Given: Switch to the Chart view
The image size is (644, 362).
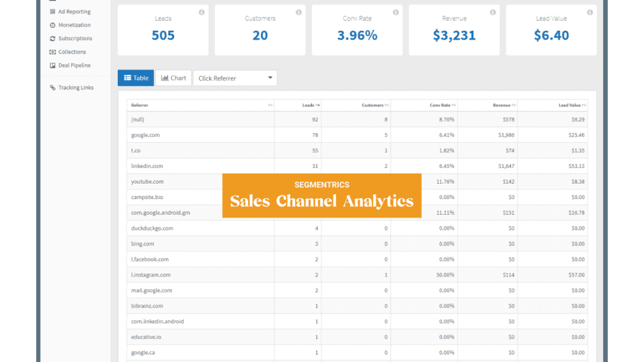Looking at the screenshot, I should [x=173, y=78].
